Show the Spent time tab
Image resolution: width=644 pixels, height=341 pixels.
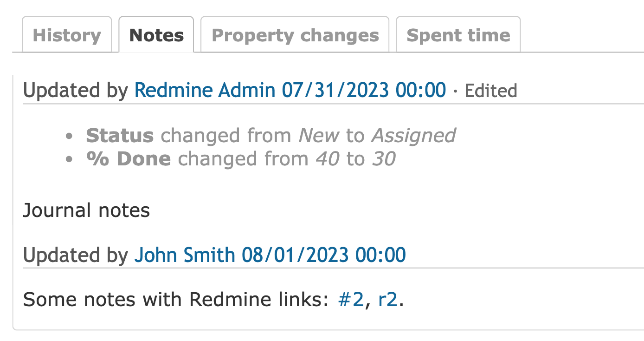(x=458, y=35)
